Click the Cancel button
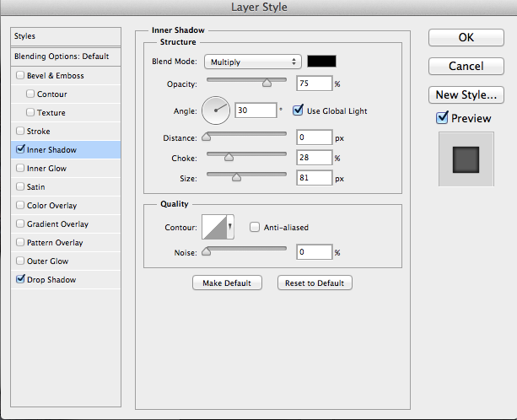517x420 pixels. click(466, 67)
